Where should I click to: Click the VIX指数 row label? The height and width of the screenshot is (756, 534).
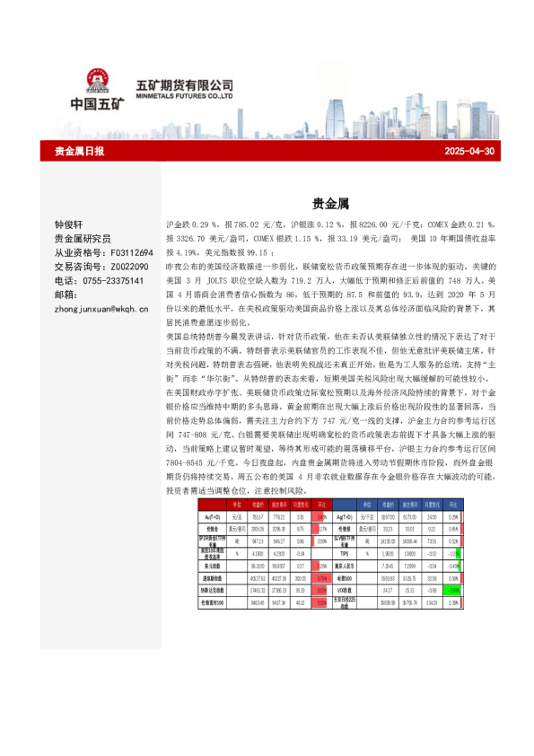pyautogui.click(x=345, y=590)
